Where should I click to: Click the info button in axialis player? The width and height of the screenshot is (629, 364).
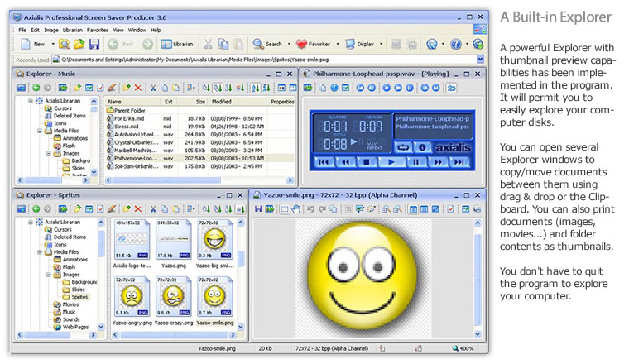pyautogui.click(x=422, y=148)
